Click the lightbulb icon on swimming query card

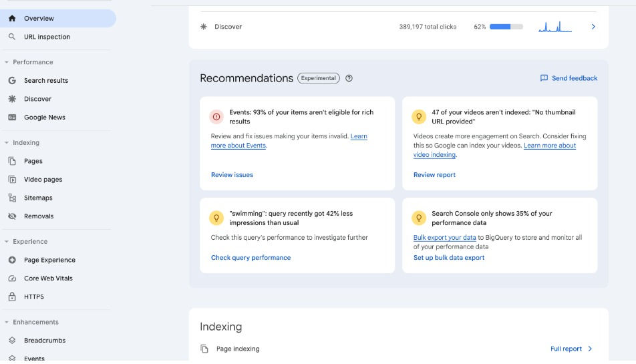coord(216,218)
